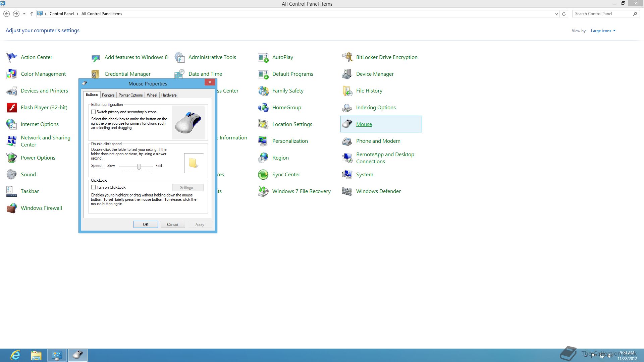
Task: Open the Network and Sharing Center icon
Action: (12, 141)
